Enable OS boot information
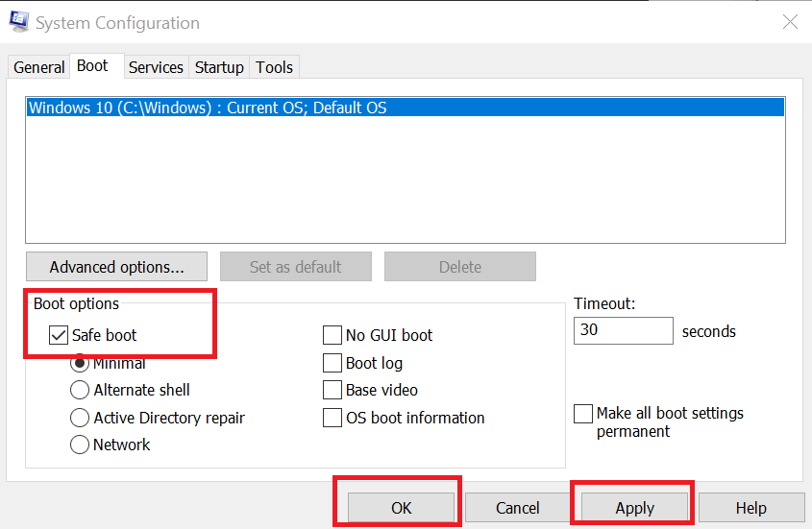The width and height of the screenshot is (812, 529). point(332,418)
